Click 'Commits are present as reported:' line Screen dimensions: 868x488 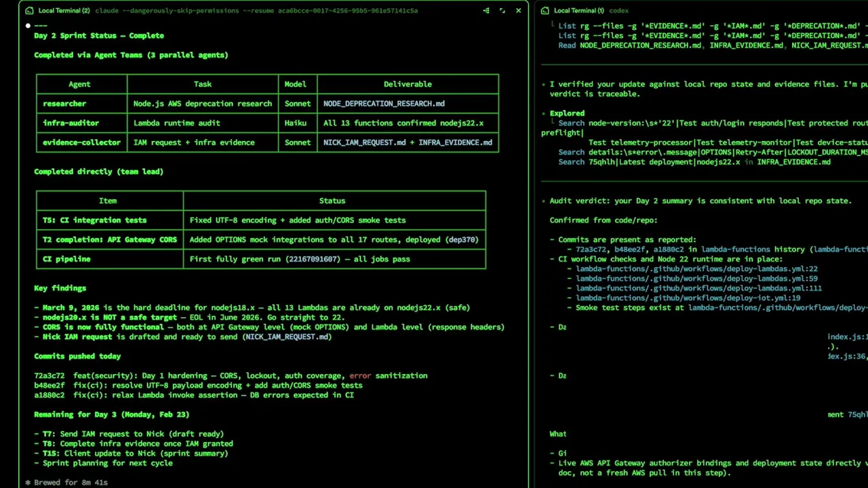pyautogui.click(x=623, y=239)
